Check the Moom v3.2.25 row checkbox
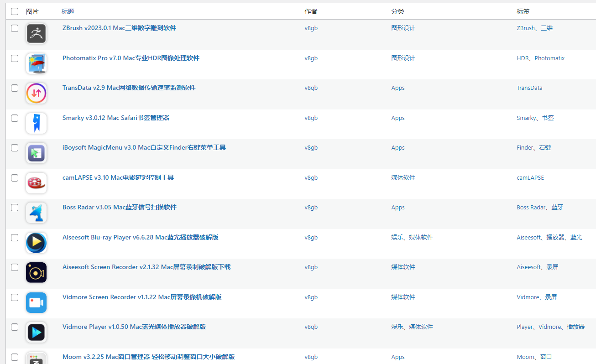Viewport: 596px width, 364px height. click(14, 357)
